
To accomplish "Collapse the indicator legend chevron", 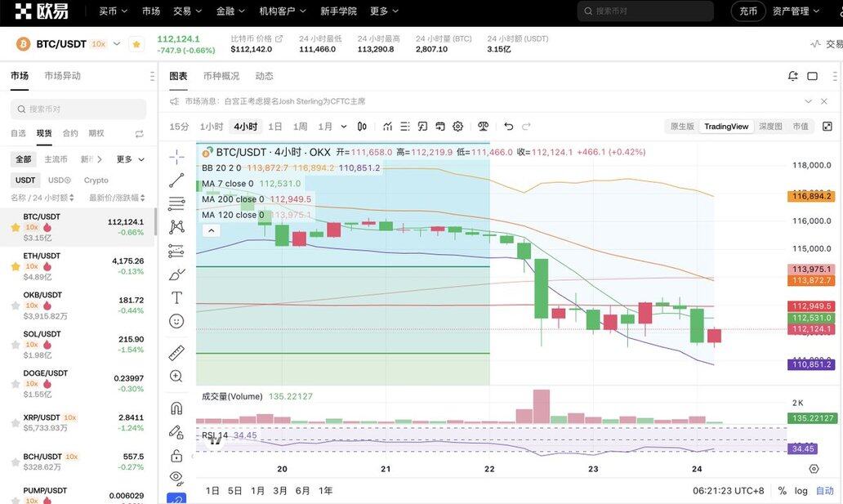I will [x=212, y=230].
